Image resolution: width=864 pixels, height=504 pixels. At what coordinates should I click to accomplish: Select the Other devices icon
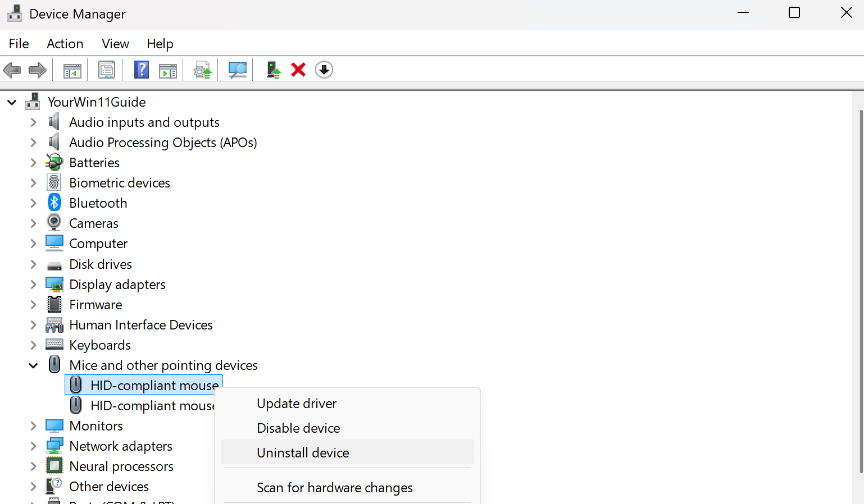click(x=54, y=486)
